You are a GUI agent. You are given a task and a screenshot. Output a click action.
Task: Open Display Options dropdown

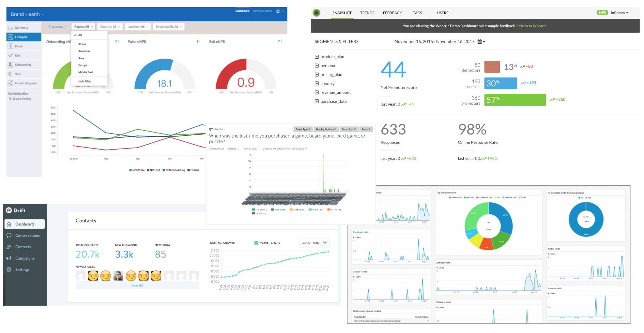[x=326, y=129]
